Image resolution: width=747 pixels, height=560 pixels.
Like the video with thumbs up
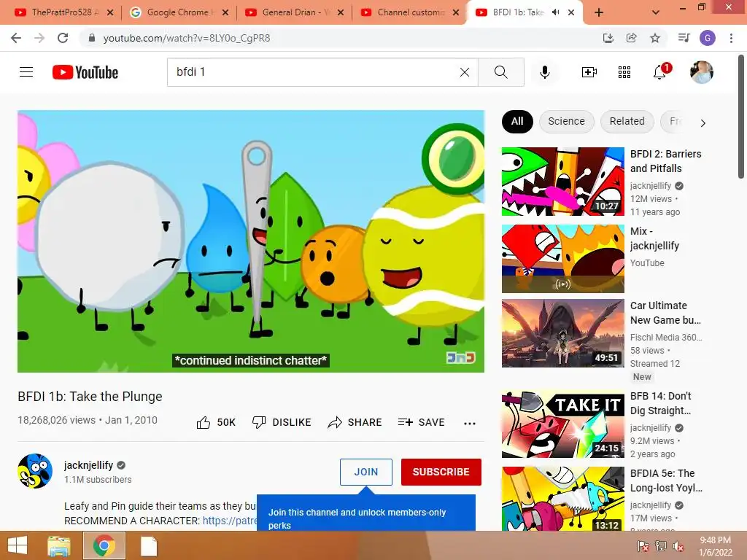click(204, 422)
